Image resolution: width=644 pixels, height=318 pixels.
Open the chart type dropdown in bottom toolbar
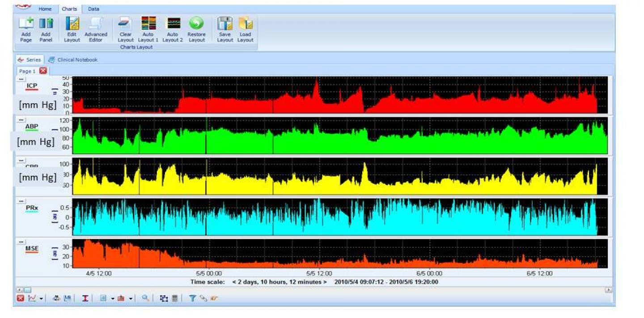coord(40,298)
